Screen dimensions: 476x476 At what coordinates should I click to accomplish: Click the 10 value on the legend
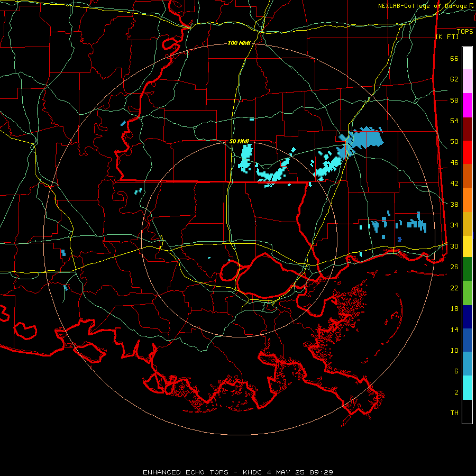point(454,350)
